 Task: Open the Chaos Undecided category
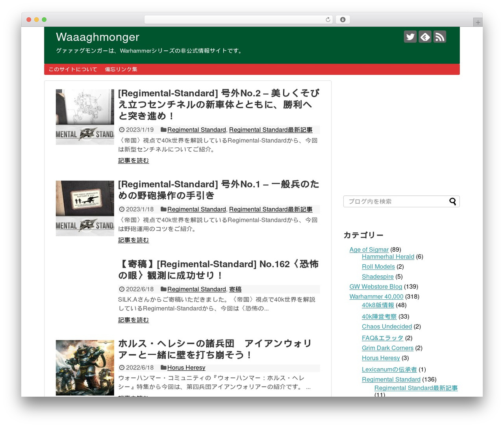pos(387,327)
